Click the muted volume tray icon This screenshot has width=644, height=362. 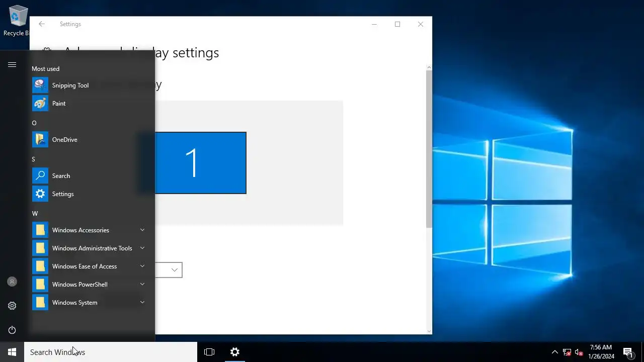[x=579, y=352]
